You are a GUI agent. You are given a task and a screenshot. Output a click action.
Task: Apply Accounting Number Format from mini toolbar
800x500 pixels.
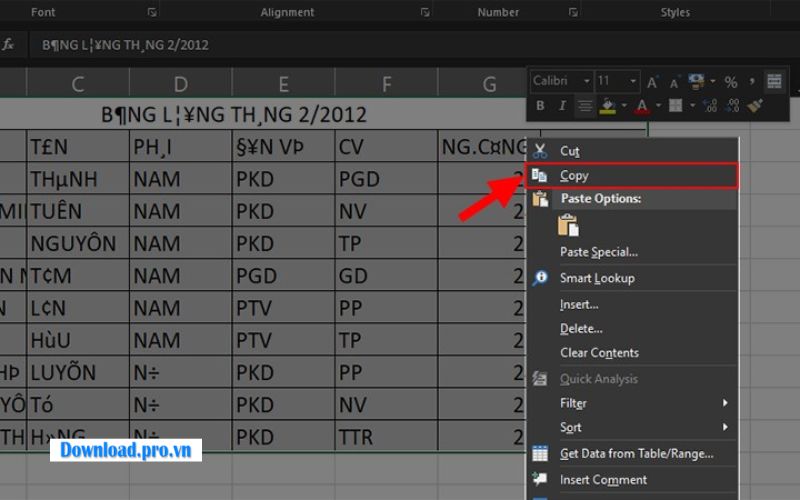pyautogui.click(x=696, y=81)
